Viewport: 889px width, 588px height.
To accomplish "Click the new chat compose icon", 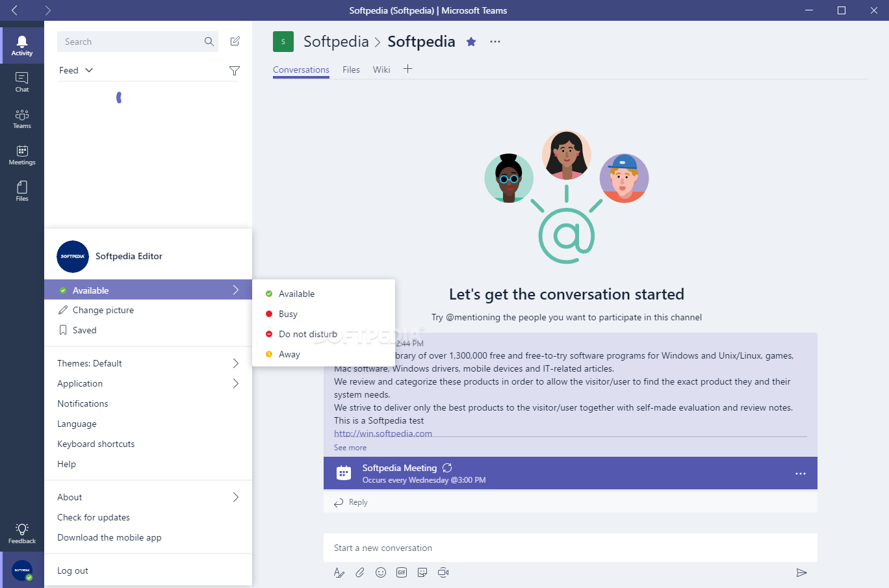I will (x=235, y=42).
